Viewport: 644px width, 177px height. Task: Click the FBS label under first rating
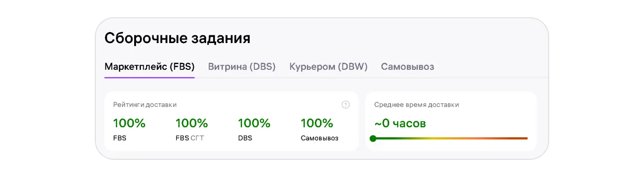click(x=120, y=138)
